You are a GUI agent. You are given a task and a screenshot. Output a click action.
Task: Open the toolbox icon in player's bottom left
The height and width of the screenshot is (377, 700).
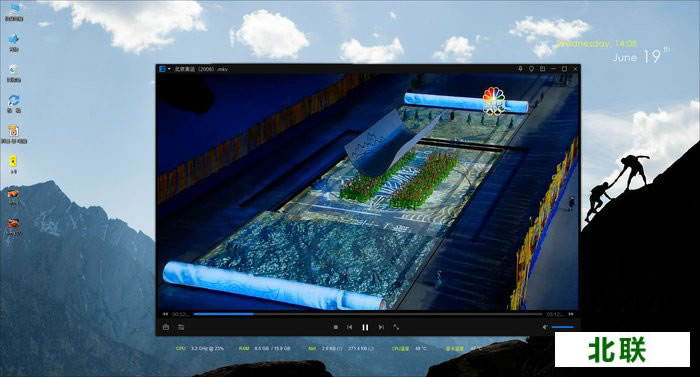[x=166, y=327]
